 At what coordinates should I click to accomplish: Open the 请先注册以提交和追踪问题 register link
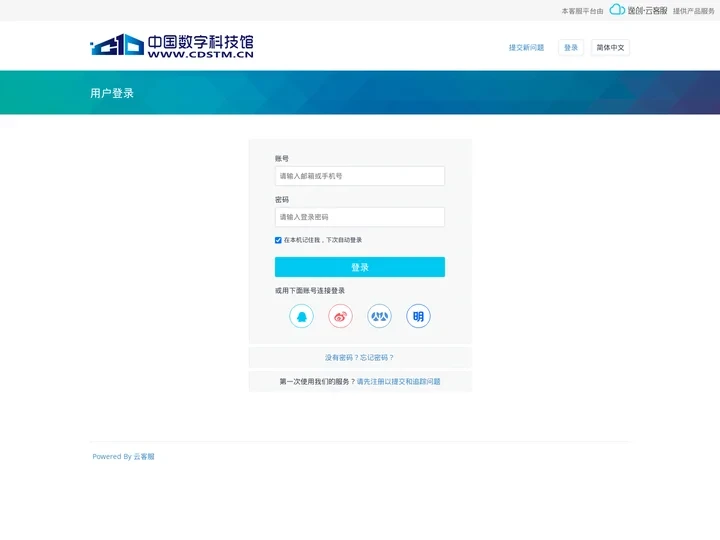coord(399,382)
